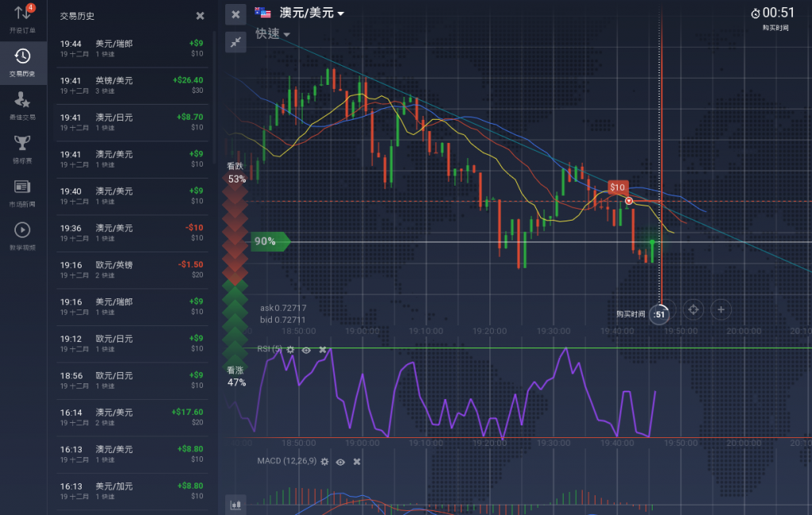Open the 市场新闻 market news section
Screen dimensions: 812x515
[23, 192]
